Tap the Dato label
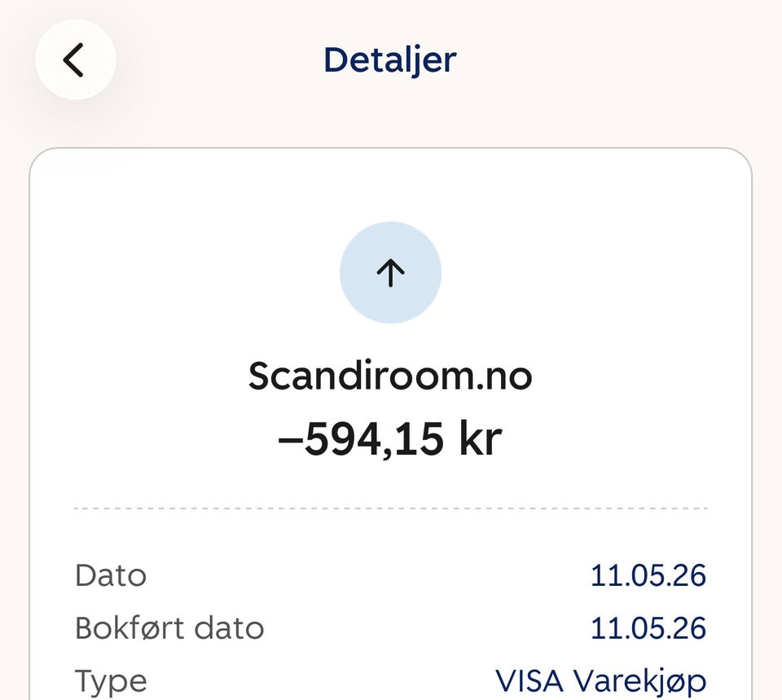 (x=111, y=576)
